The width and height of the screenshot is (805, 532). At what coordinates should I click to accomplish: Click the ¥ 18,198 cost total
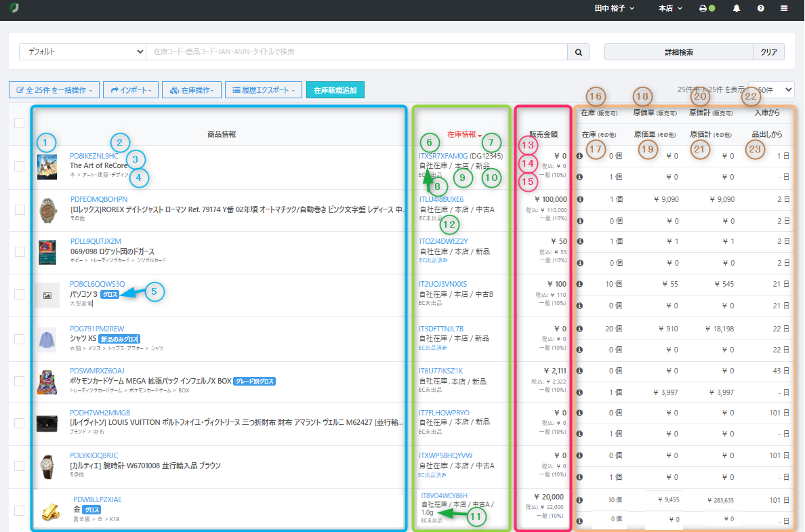[719, 329]
